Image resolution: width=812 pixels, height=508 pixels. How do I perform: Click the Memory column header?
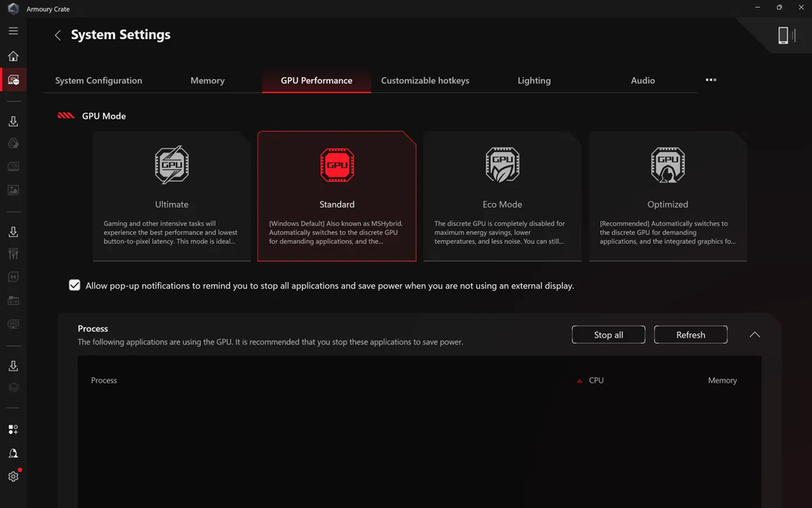722,380
